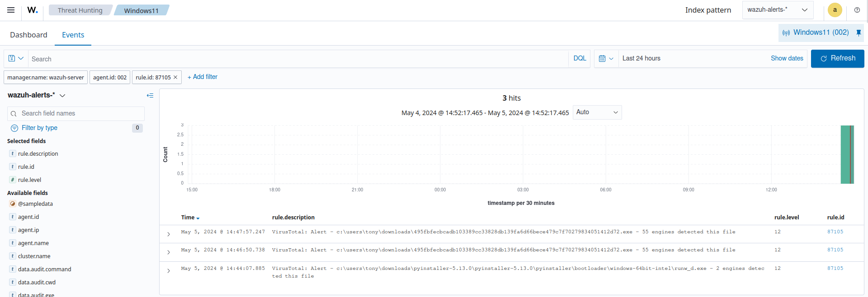Open the wazuh-alerts-* index pattern dropdown
This screenshot has height=297, width=868.
777,10
